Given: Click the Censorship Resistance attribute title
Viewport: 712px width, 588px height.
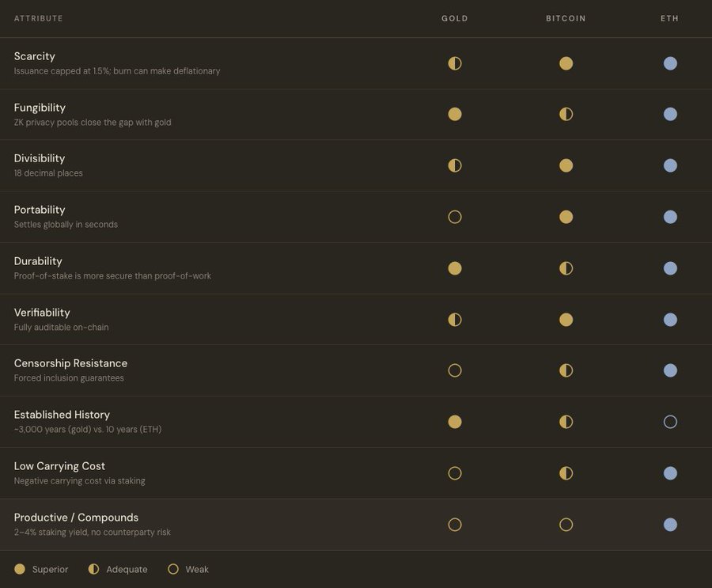Looking at the screenshot, I should (x=70, y=363).
